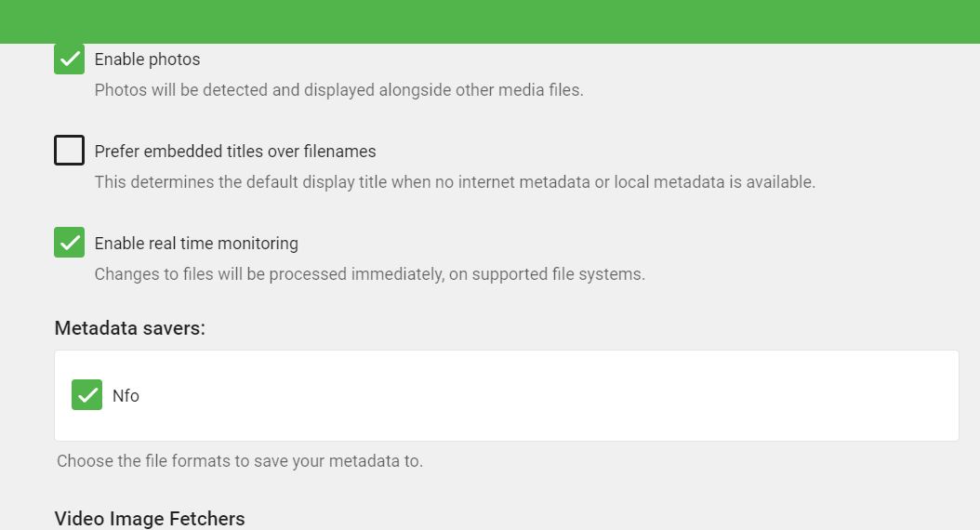Click "Choose the file formats" help text
Screen dimensions: 980x530
point(240,461)
